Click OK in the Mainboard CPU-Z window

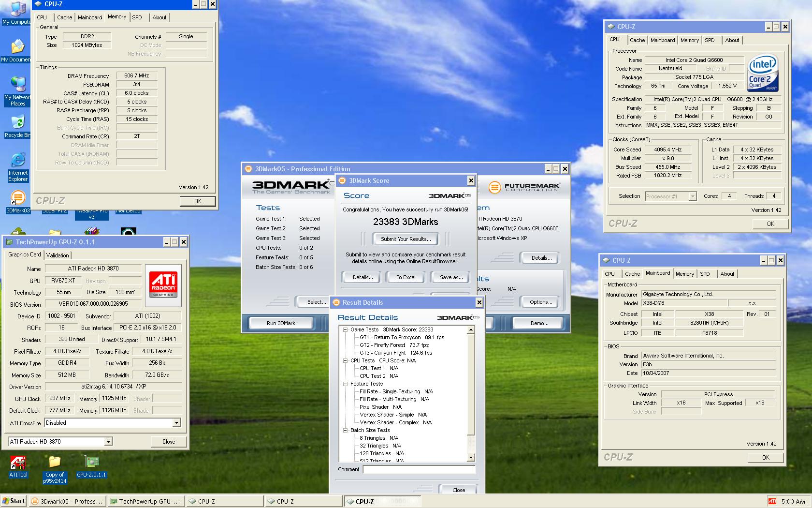(766, 457)
